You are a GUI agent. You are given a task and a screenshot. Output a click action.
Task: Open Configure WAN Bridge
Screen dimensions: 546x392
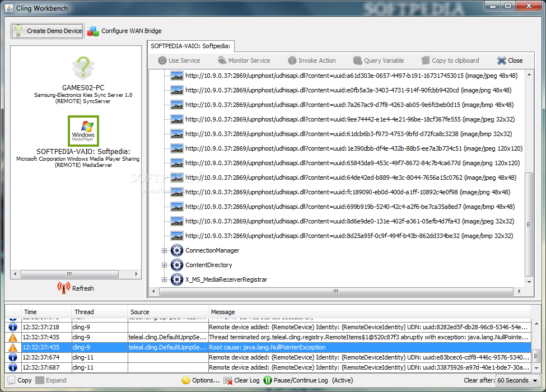click(124, 31)
